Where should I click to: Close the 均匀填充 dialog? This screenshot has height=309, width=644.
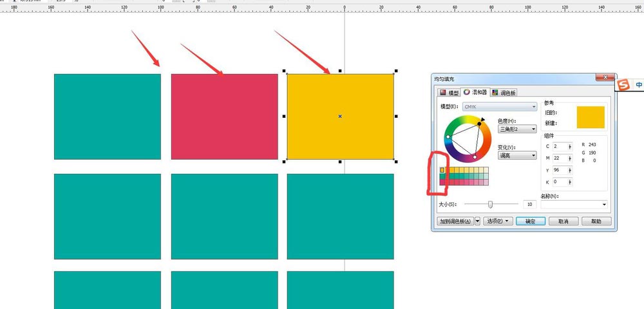(605, 77)
